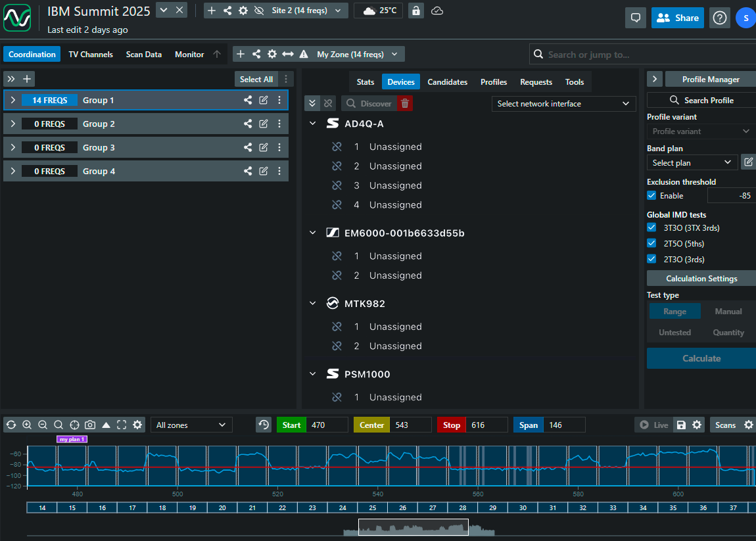Collapse the AD4Q-A device list
The height and width of the screenshot is (541, 756).
coord(312,124)
